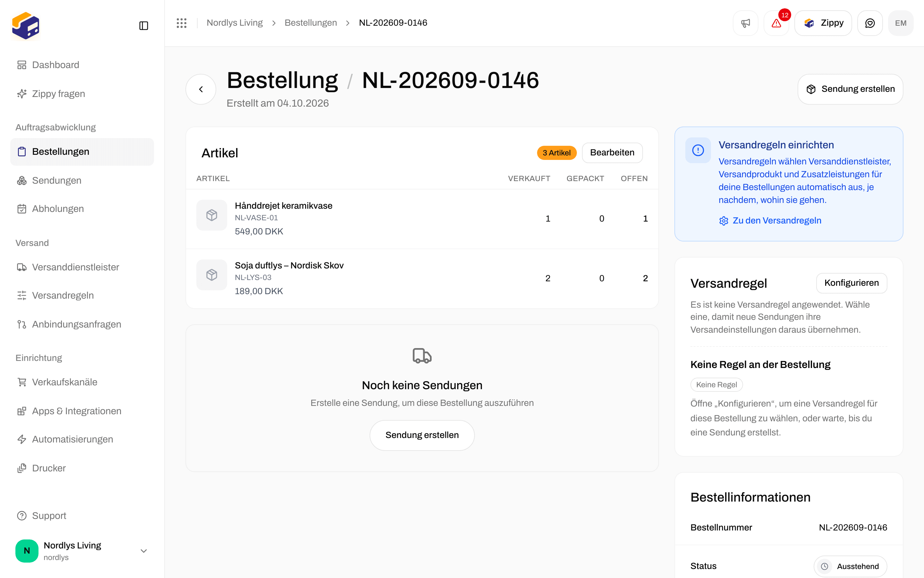Click price 549,00 DKK

(259, 231)
